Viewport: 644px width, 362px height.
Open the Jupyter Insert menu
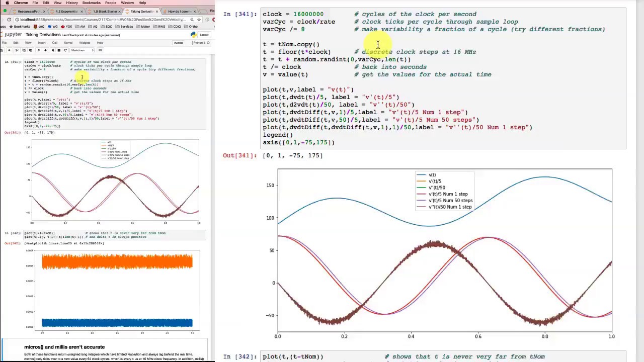[x=42, y=43]
